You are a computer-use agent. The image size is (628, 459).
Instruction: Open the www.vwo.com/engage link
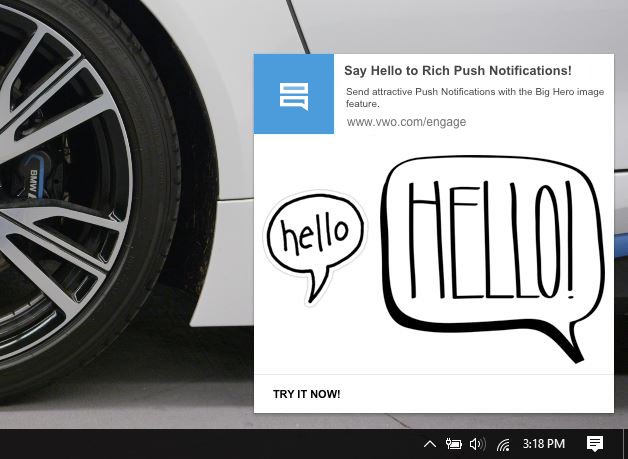tap(406, 122)
